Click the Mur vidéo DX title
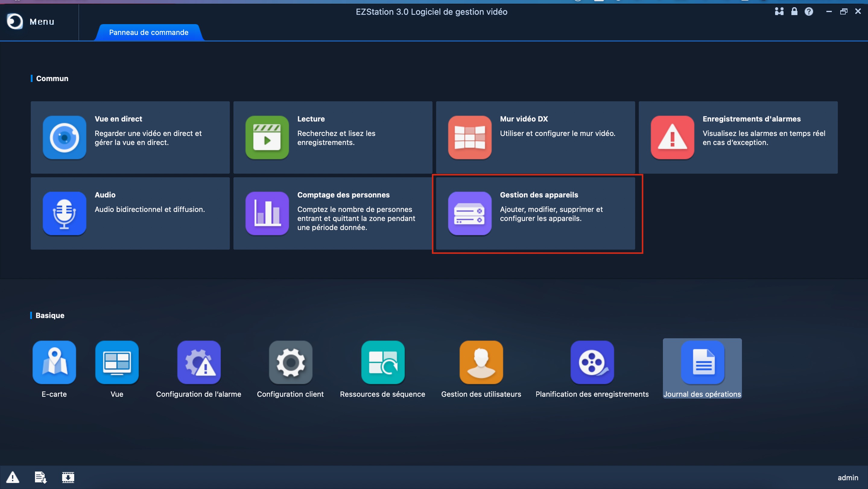Image resolution: width=868 pixels, height=489 pixels. tap(524, 119)
